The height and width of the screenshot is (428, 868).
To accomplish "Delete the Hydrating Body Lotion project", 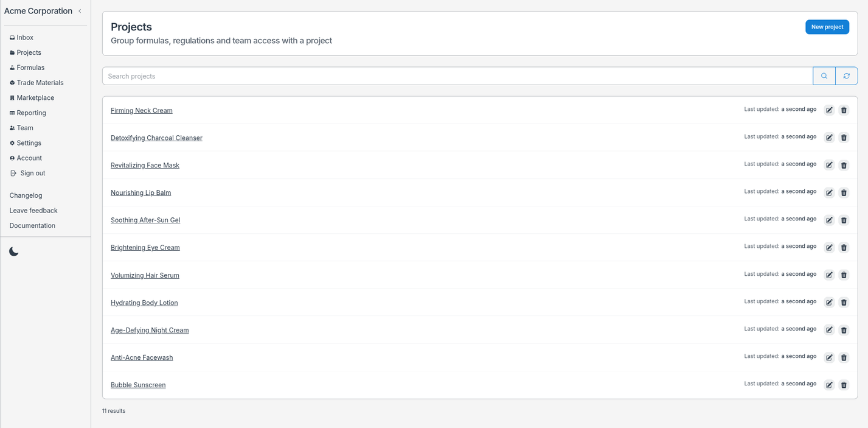I will pos(844,303).
